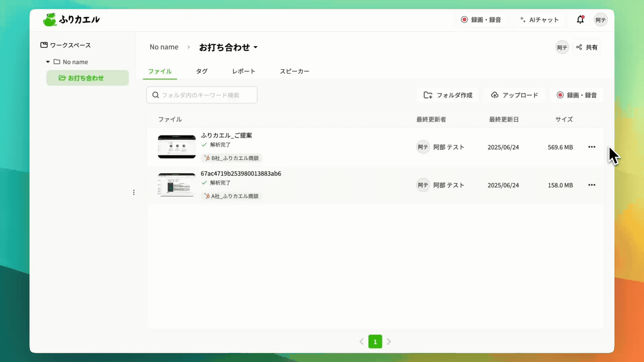This screenshot has width=644, height=362.
Task: Click the notification bell icon
Action: [x=580, y=20]
